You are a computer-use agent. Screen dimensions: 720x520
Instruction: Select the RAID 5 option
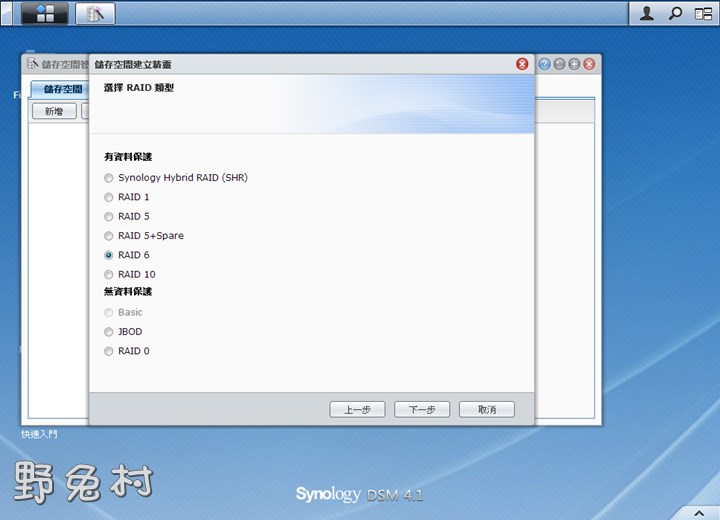pos(108,216)
